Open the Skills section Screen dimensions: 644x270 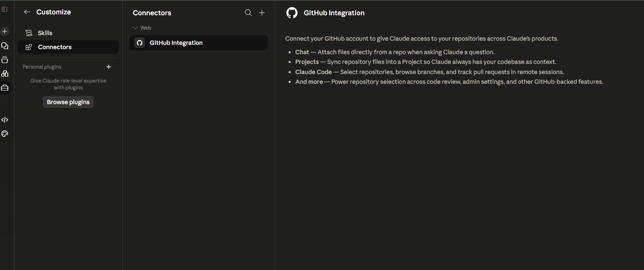click(68, 33)
